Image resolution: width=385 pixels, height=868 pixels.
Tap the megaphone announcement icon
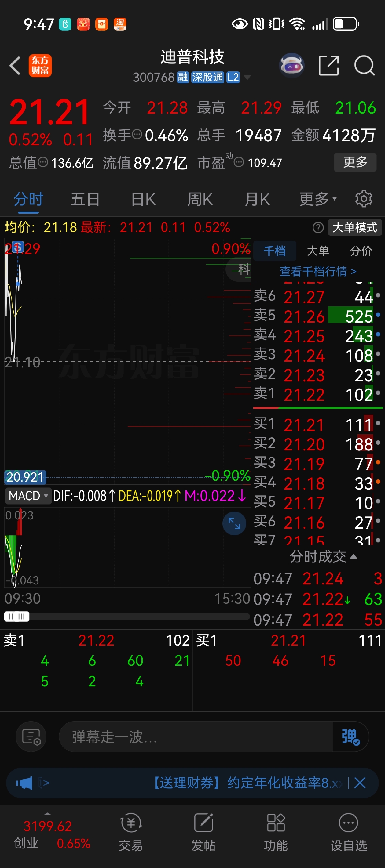(x=24, y=783)
